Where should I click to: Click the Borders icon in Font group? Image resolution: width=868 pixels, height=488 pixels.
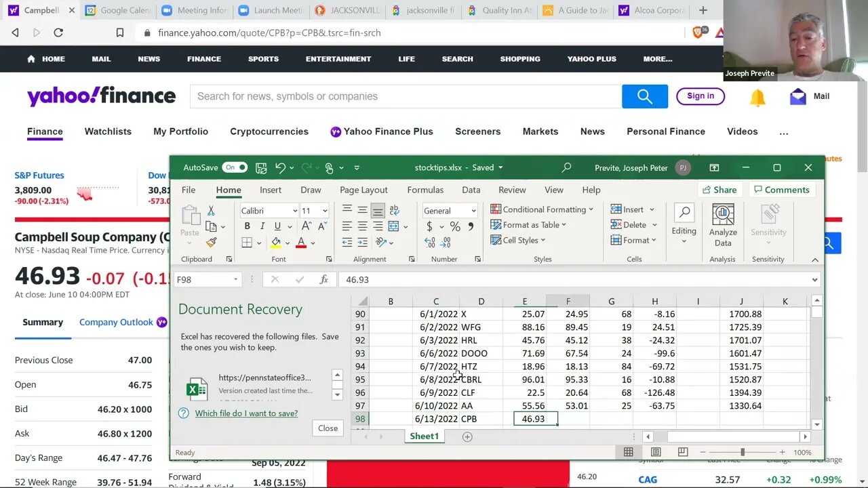coord(247,243)
